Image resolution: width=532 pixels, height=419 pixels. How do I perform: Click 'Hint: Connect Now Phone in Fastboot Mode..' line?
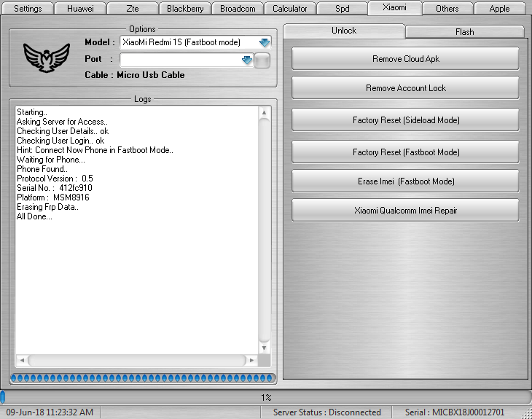(95, 150)
